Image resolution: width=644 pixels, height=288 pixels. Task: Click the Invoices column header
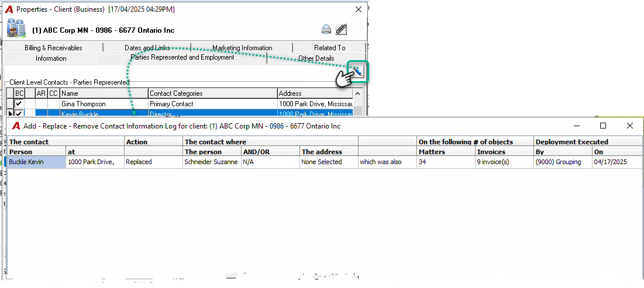[504, 151]
